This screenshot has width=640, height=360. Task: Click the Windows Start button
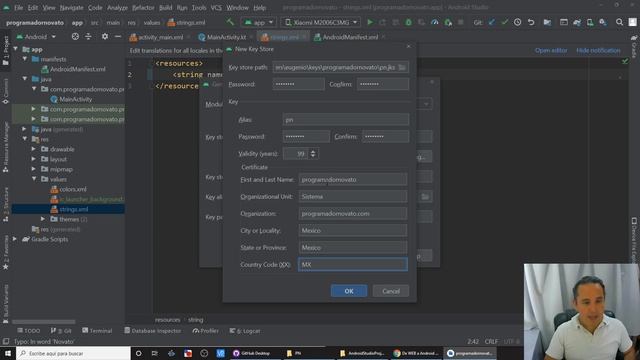pyautogui.click(x=7, y=353)
